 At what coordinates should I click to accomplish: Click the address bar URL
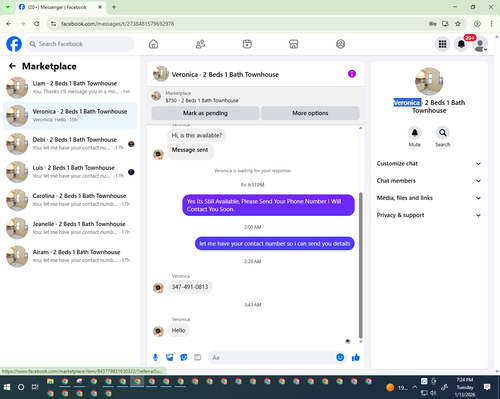(x=117, y=24)
